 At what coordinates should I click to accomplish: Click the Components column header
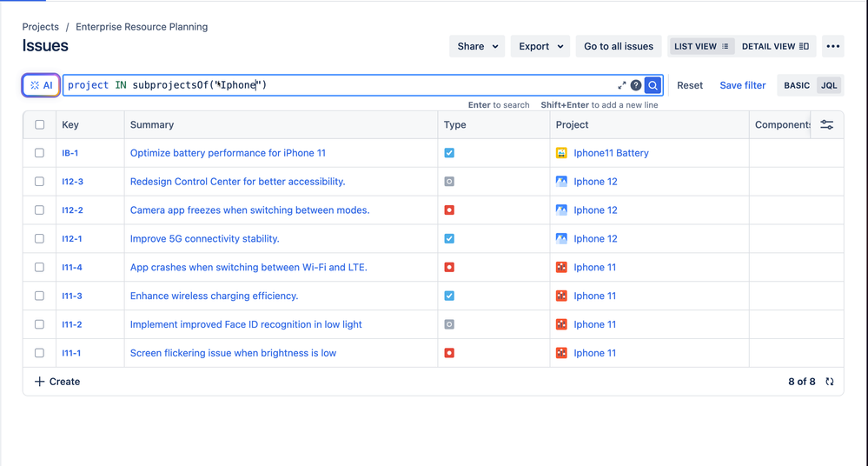point(782,124)
